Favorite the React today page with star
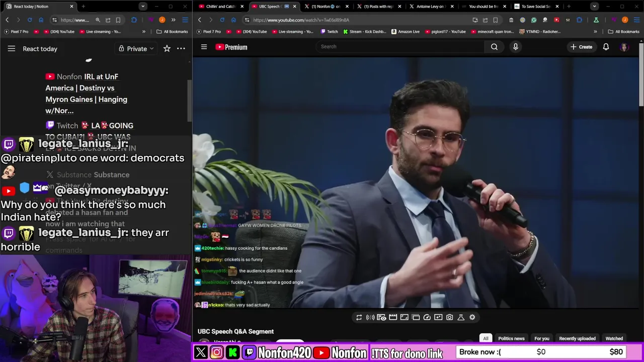The image size is (644, 362). [x=167, y=49]
